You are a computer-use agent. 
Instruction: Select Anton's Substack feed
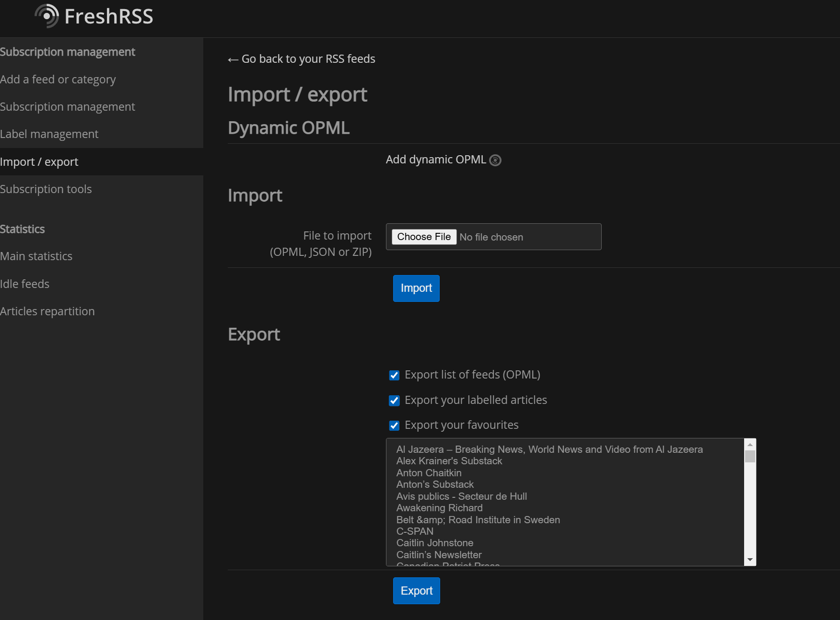coord(435,484)
